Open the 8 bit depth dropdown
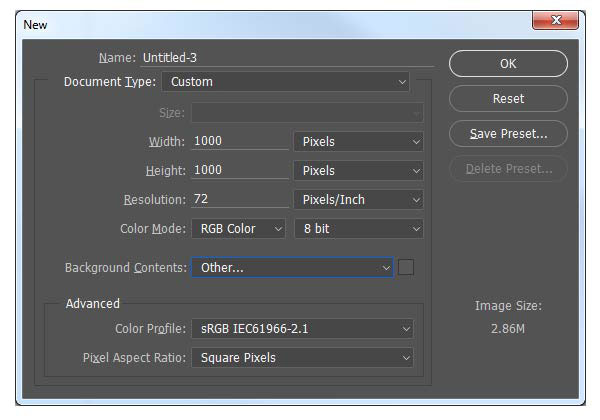600x420 pixels. 358,229
